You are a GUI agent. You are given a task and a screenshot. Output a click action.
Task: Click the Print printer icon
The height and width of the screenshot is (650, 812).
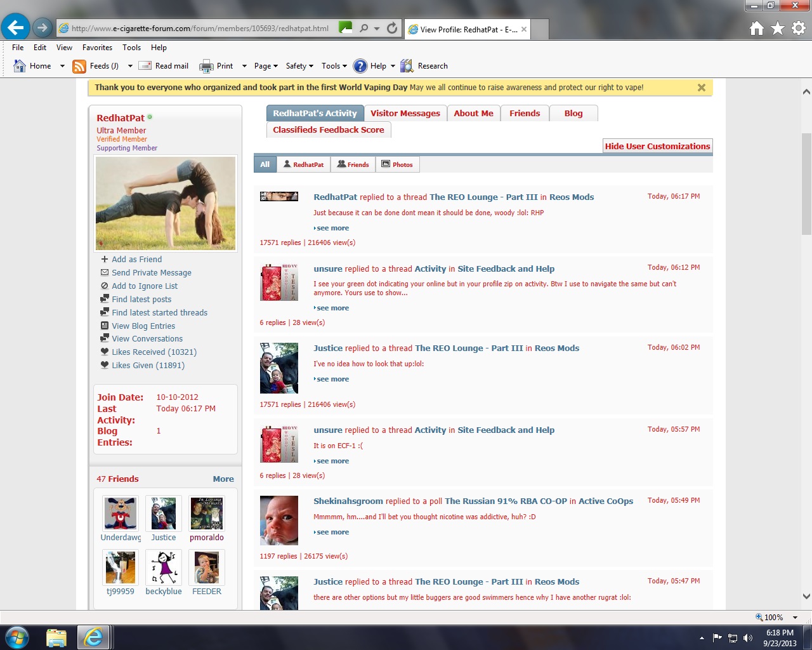pyautogui.click(x=206, y=66)
